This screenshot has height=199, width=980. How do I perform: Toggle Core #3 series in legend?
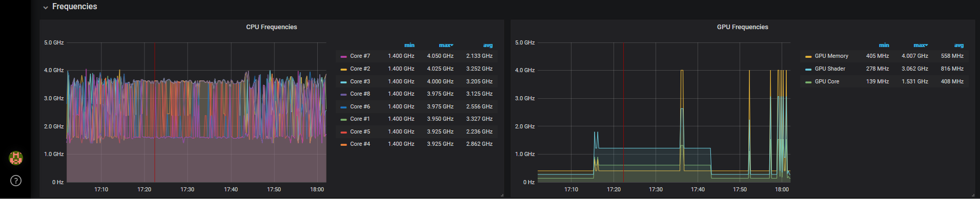360,81
